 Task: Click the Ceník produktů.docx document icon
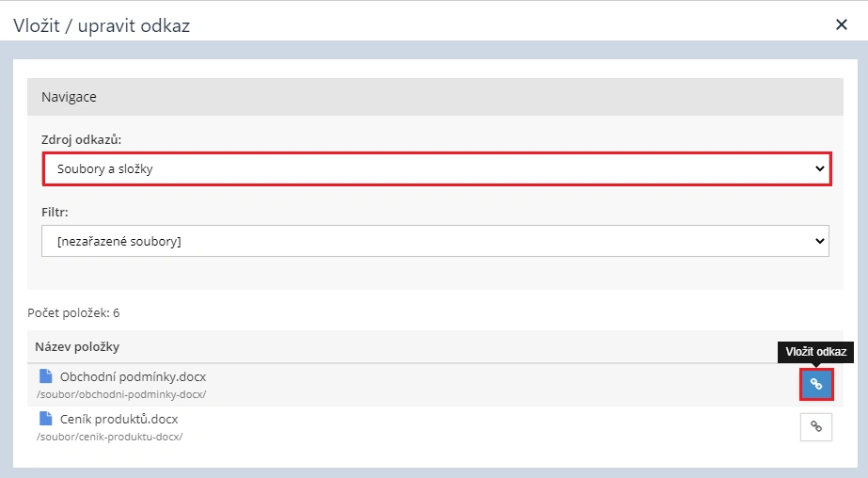point(46,420)
